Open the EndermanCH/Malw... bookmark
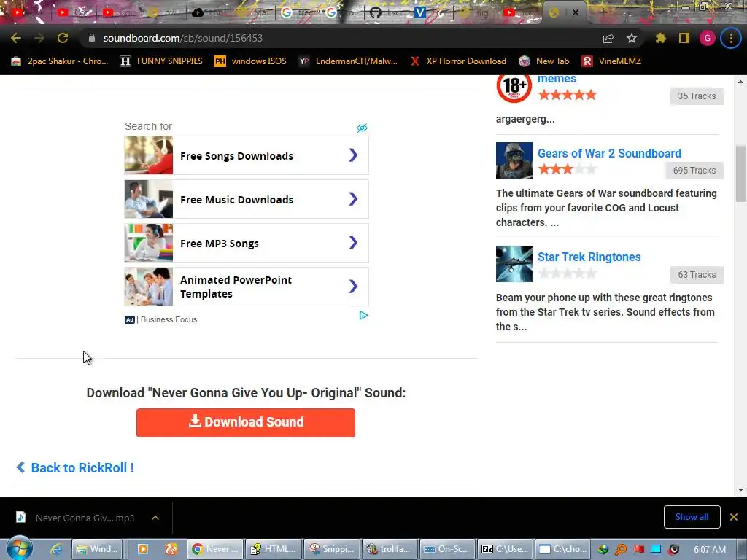The image size is (747, 560). click(x=348, y=61)
